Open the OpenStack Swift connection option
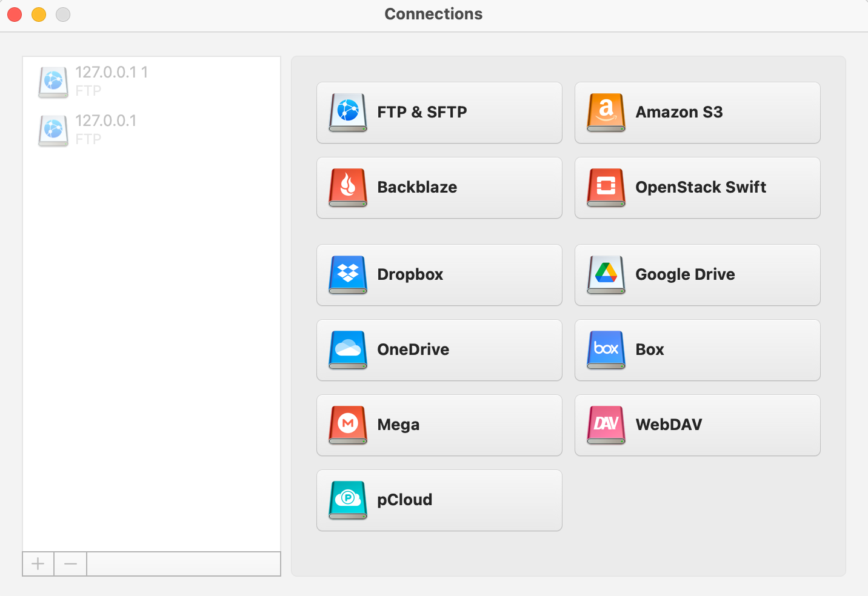 697,188
